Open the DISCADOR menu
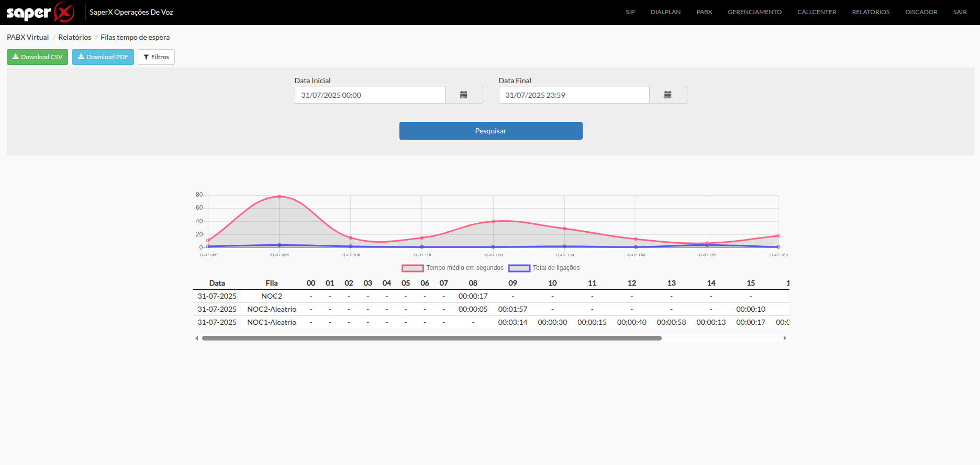 point(921,12)
